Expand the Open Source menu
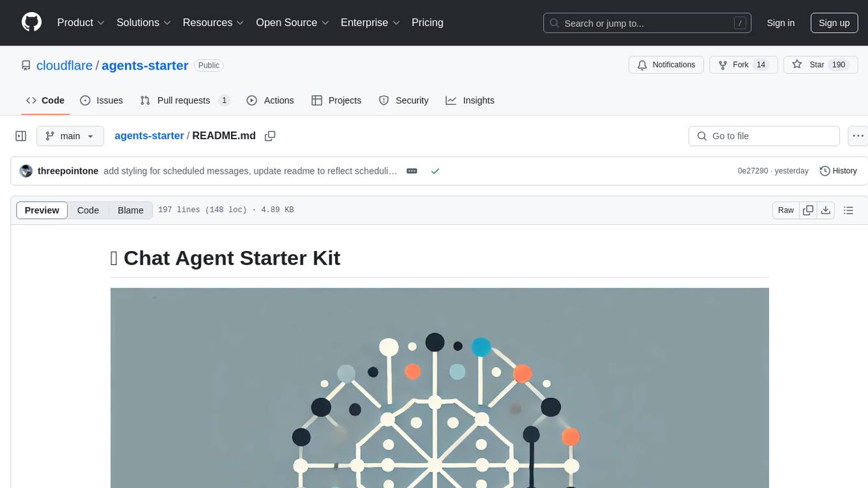 [292, 22]
